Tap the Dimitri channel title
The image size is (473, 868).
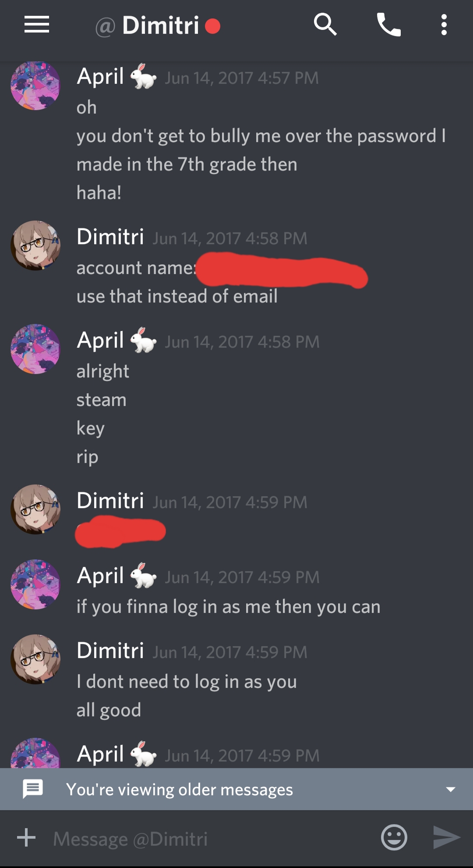tap(160, 25)
